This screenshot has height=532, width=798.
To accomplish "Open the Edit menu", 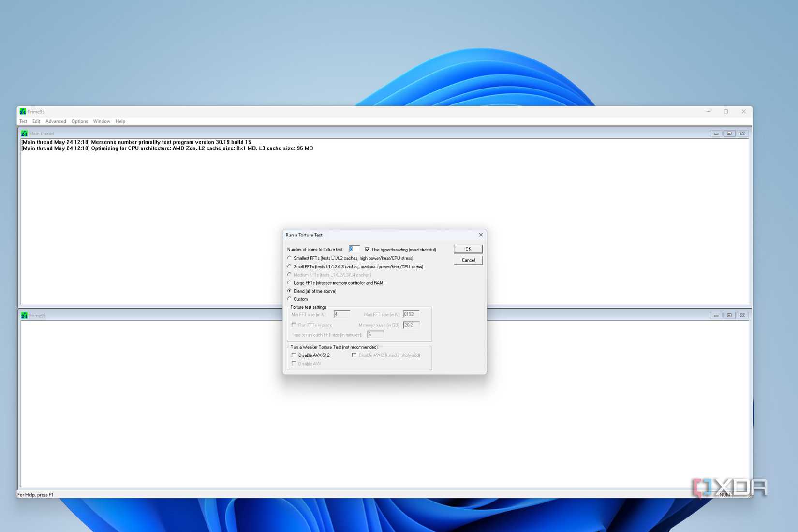I will 36,121.
